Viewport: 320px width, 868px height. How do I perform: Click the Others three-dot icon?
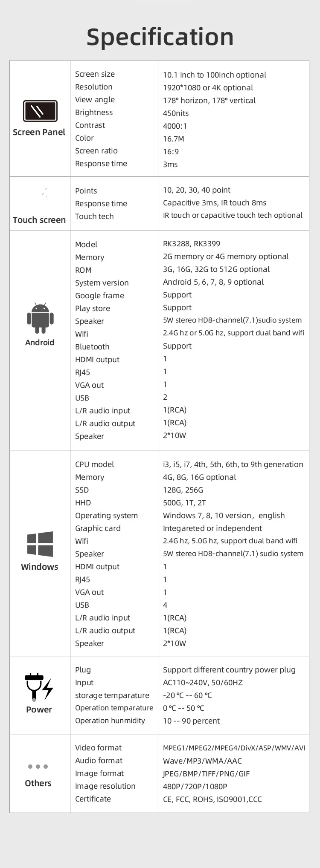tap(38, 766)
